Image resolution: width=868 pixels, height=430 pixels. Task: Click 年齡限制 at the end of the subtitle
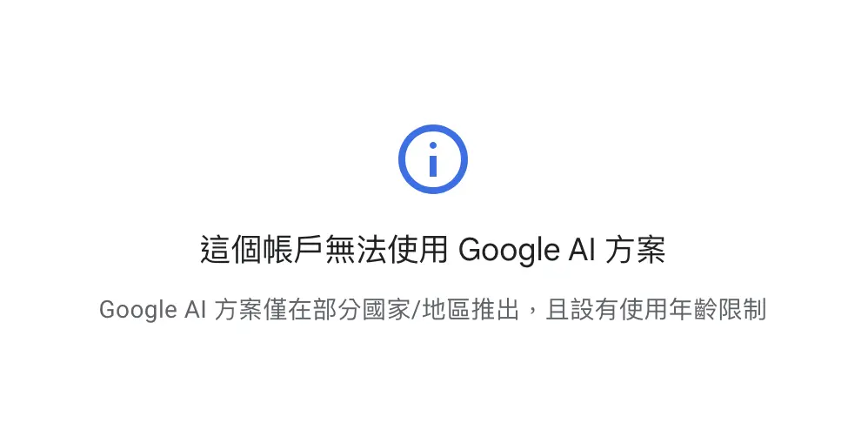(x=718, y=309)
